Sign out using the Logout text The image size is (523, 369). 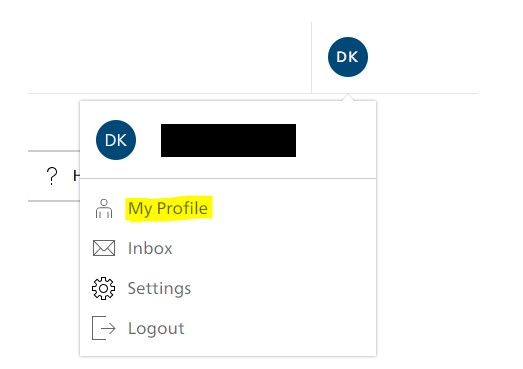(x=156, y=328)
